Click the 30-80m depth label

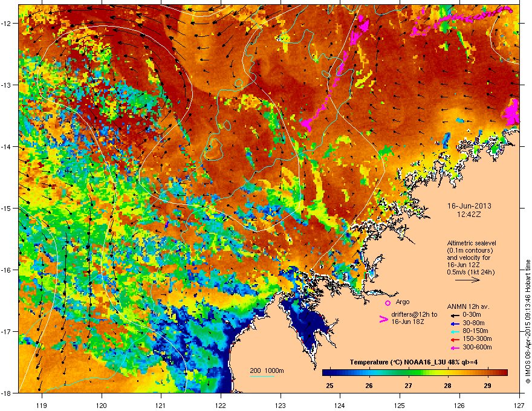[x=473, y=323]
